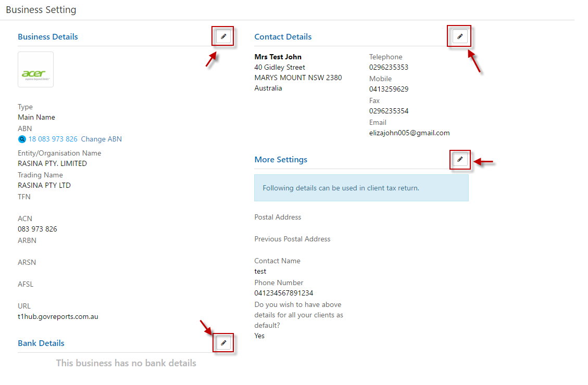Open the ABN number 18 083 973 826 link
The height and width of the screenshot is (385, 588).
tap(53, 139)
